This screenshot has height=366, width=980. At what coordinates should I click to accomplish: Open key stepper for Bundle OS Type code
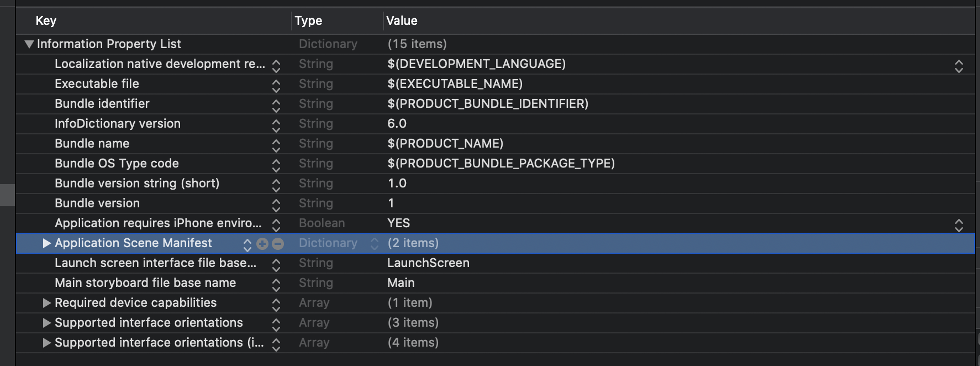point(276,165)
